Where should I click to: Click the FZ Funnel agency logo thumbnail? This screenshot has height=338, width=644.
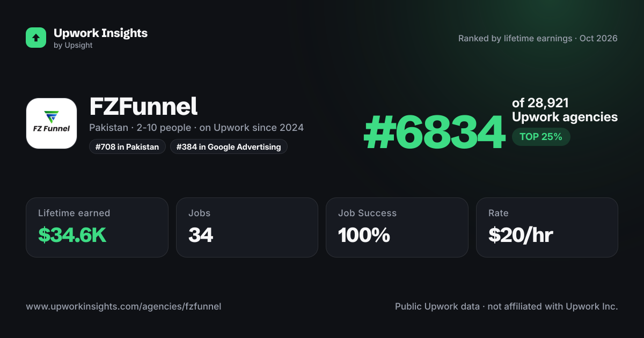[52, 123]
